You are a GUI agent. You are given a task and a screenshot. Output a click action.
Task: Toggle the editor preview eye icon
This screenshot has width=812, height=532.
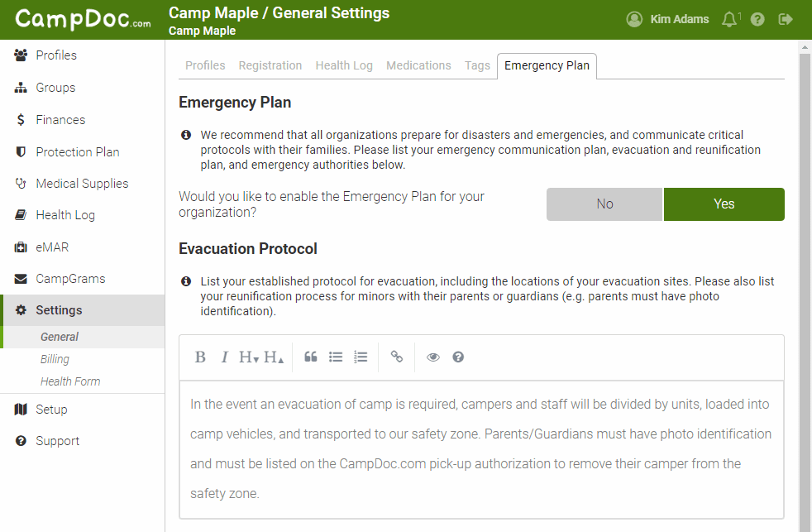point(433,357)
